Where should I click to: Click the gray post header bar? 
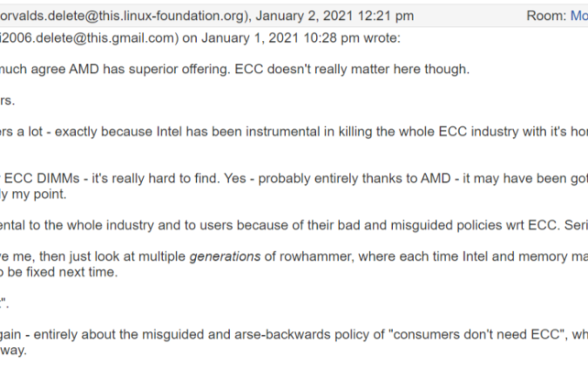click(x=294, y=16)
